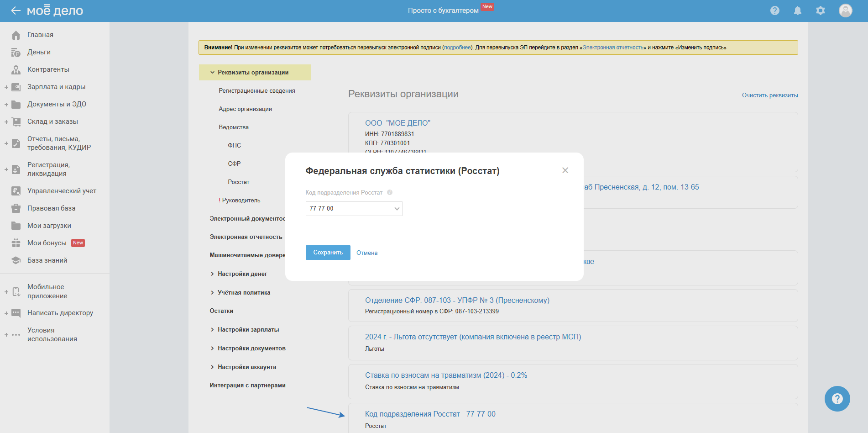The image size is (868, 433).
Task: Expand Документы и ЭДО with plus sign
Action: point(6,105)
